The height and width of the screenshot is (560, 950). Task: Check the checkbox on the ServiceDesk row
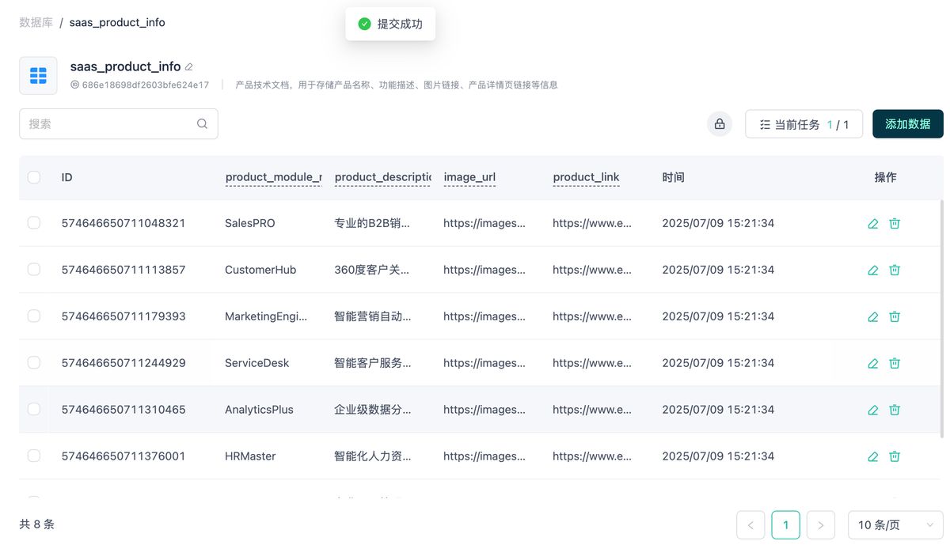coord(34,362)
